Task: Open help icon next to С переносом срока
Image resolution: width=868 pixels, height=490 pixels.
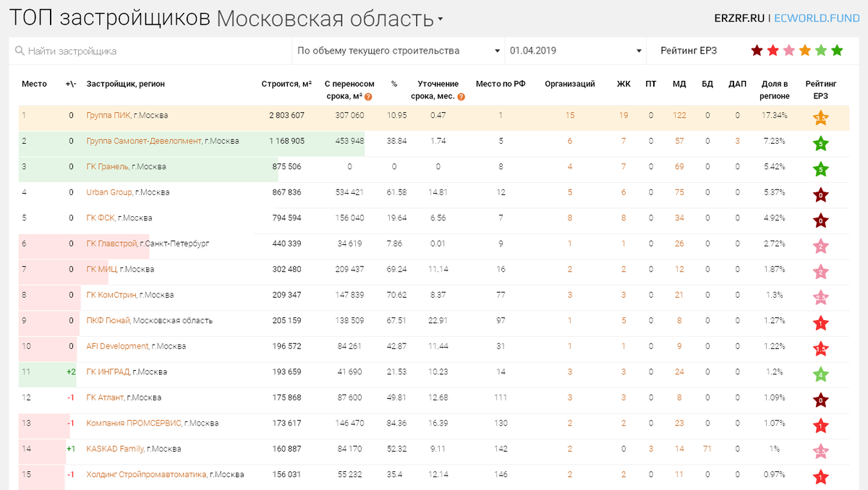Action: coord(368,96)
